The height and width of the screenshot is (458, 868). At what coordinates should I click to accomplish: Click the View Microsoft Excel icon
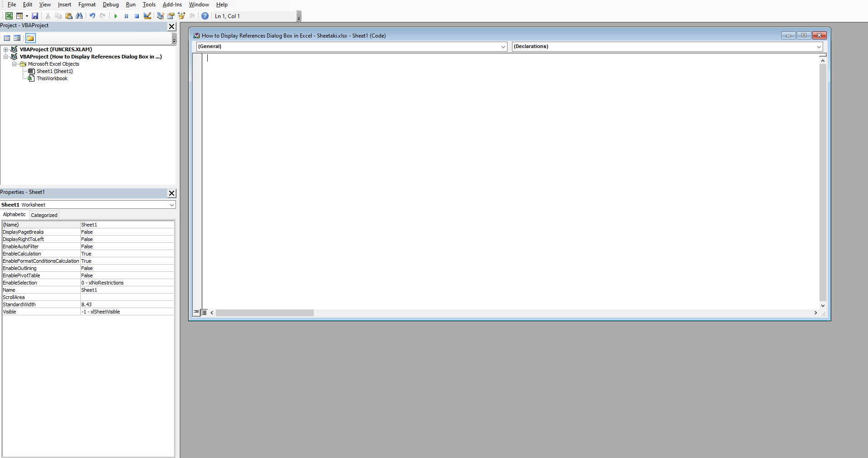(9, 16)
